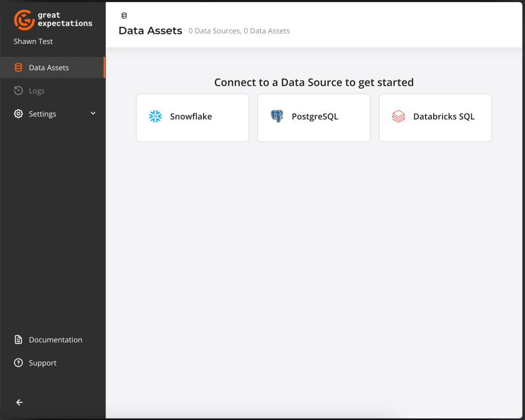Click the Databricks stacked layers icon
This screenshot has height=420, width=525.
pyautogui.click(x=398, y=116)
